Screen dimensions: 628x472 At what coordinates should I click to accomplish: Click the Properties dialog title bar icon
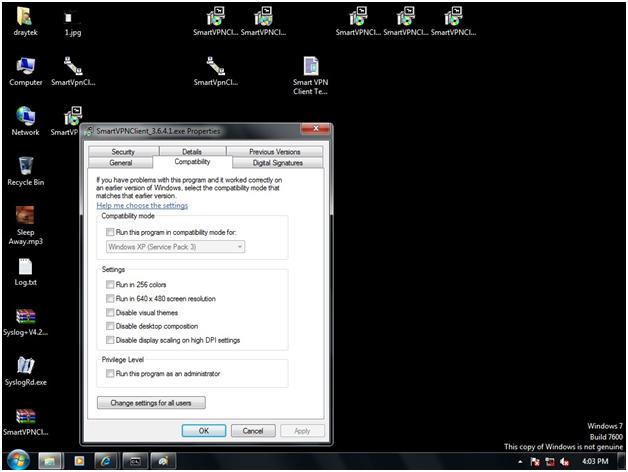[x=89, y=131]
